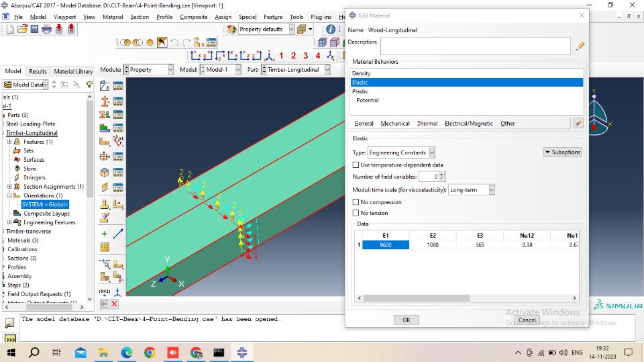
Task: Switch to the Material Library tab
Action: [73, 71]
